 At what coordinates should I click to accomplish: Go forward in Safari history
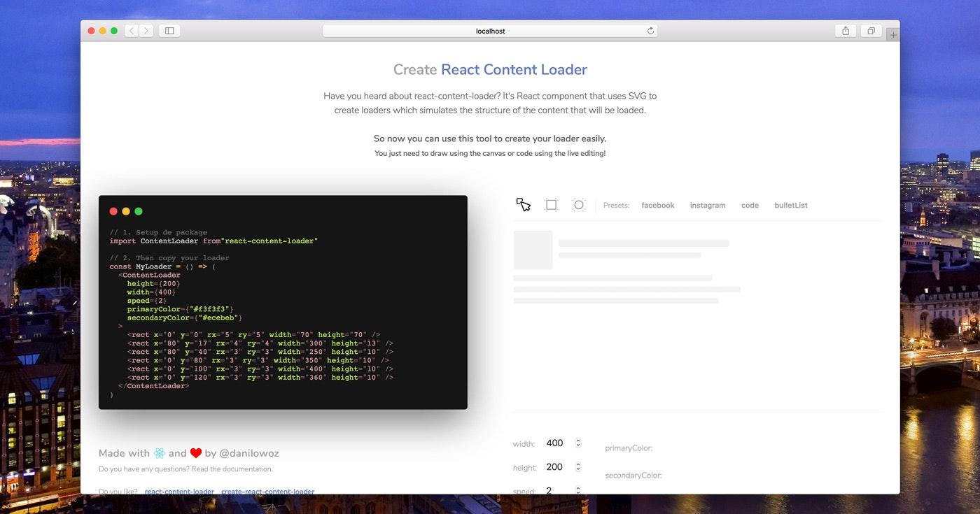point(146,31)
